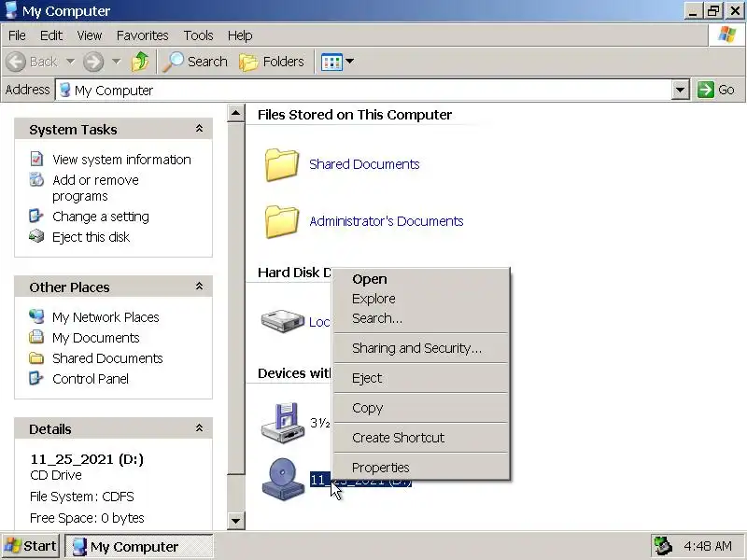Click the task pane scroll down arrow
747x560 pixels.
pyautogui.click(x=236, y=521)
